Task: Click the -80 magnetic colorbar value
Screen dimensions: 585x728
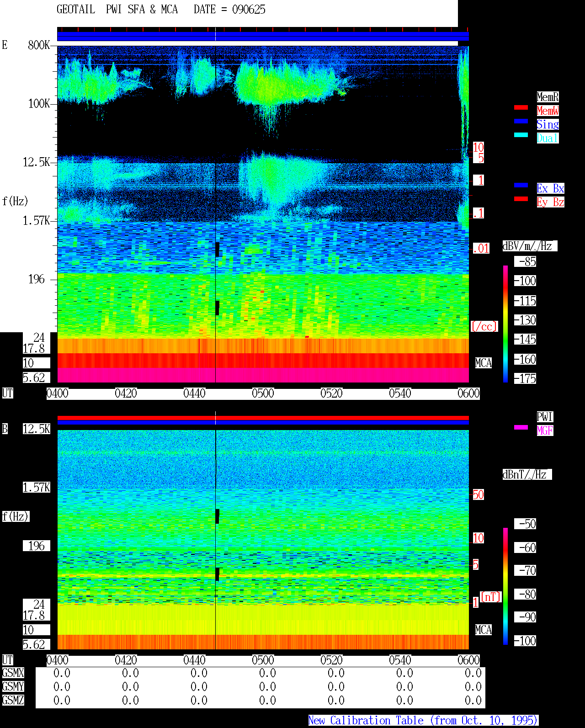Action: point(525,594)
